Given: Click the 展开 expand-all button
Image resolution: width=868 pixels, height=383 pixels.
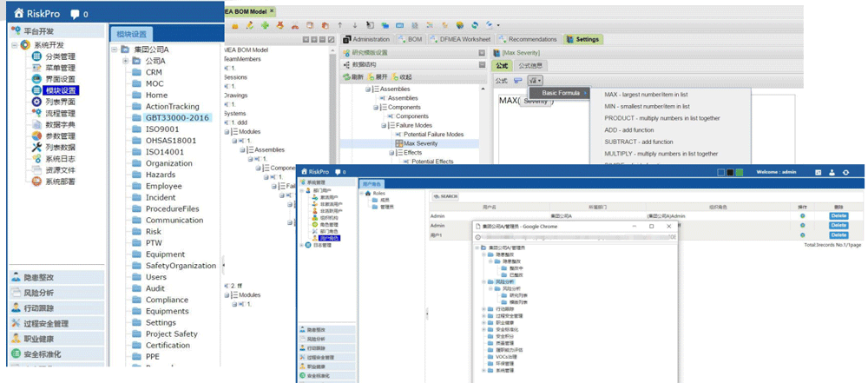Looking at the screenshot, I should (378, 77).
